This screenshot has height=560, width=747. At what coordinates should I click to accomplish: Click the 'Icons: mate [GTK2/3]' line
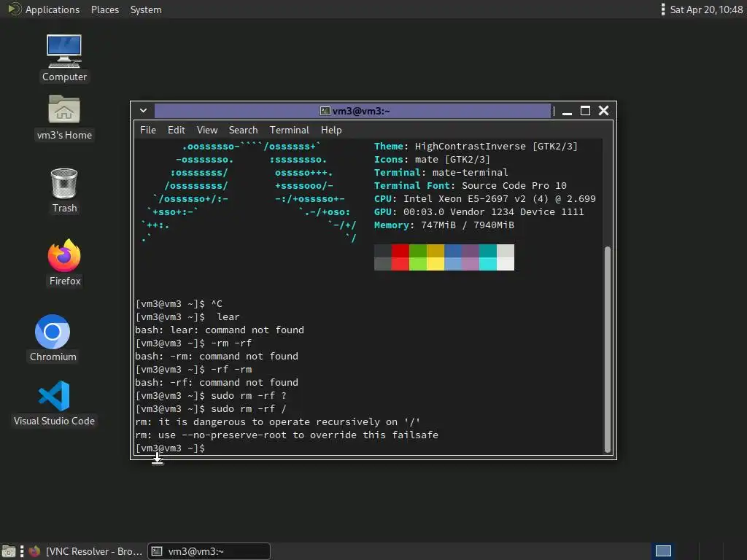click(x=432, y=160)
